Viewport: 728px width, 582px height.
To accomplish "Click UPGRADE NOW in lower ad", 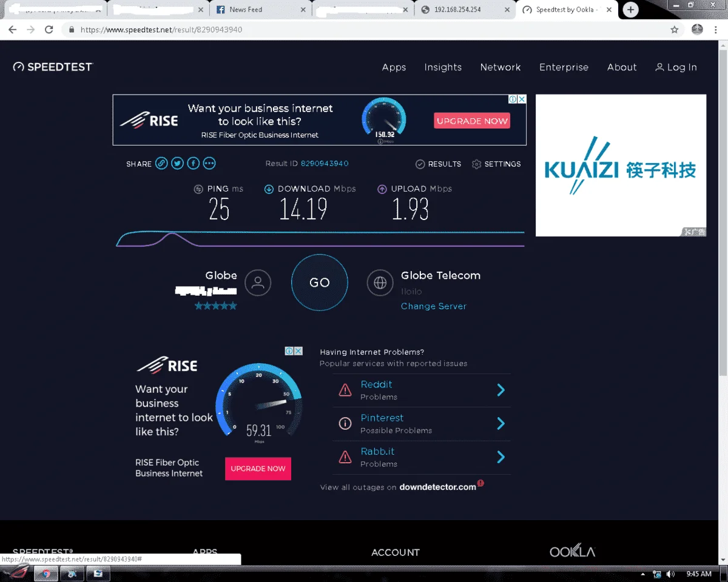I will tap(258, 469).
